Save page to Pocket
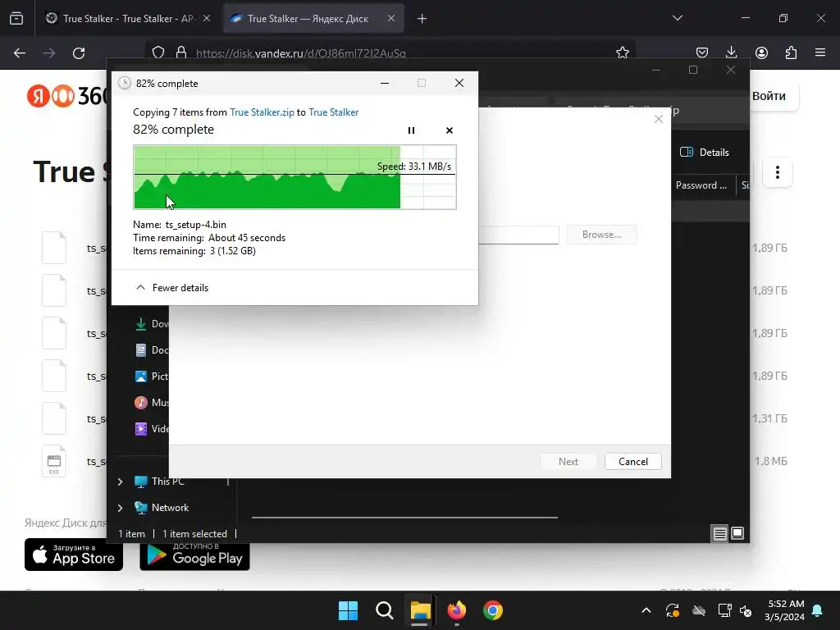 pyautogui.click(x=702, y=52)
